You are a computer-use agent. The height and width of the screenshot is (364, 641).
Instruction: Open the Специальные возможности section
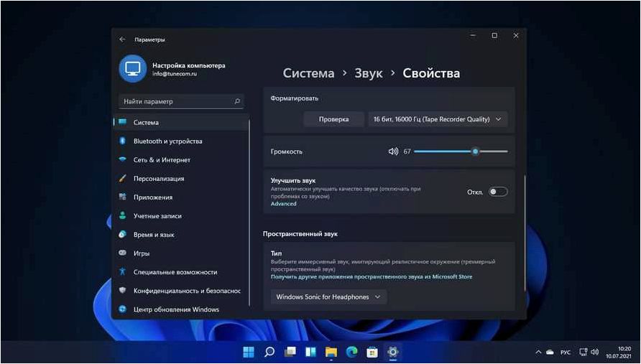[180, 271]
